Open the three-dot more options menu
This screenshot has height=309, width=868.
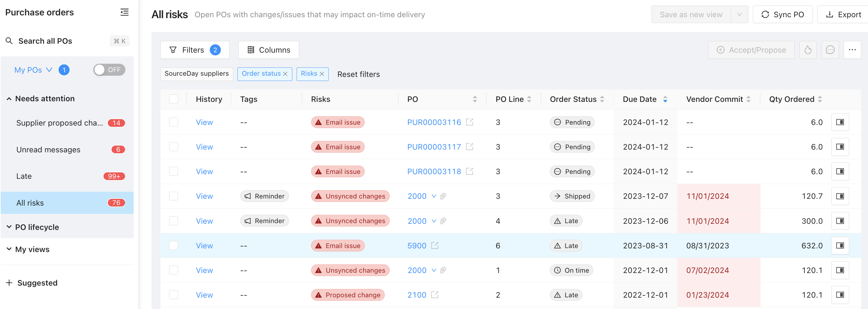852,50
